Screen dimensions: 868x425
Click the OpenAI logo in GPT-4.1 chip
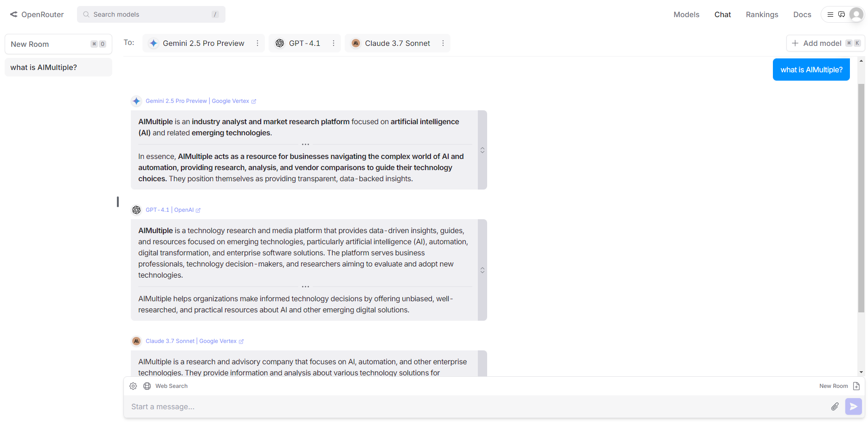[280, 43]
